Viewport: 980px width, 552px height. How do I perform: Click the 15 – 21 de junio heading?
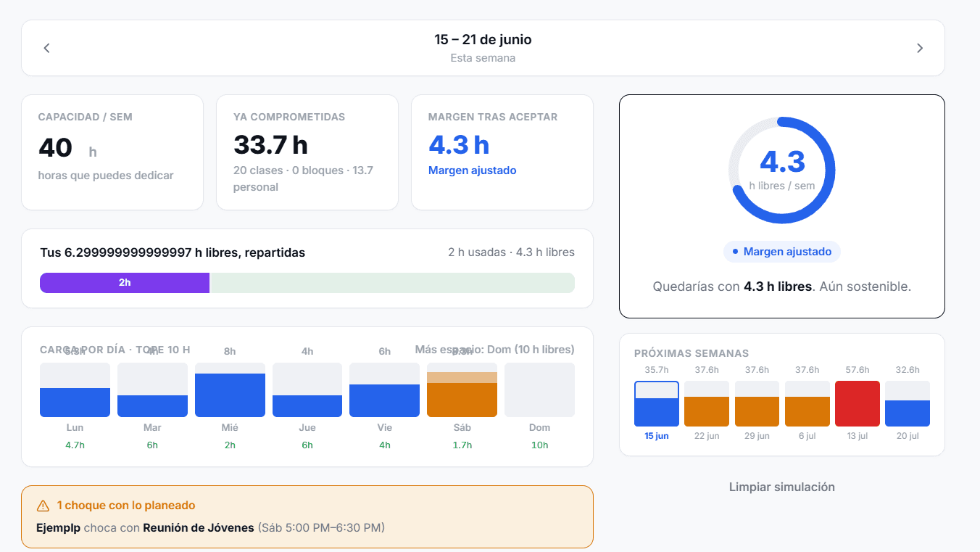tap(483, 40)
